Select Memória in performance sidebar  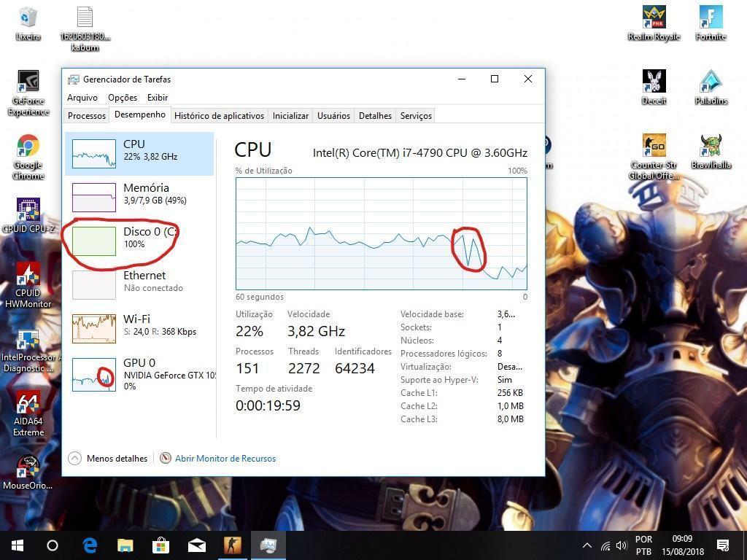(139, 197)
